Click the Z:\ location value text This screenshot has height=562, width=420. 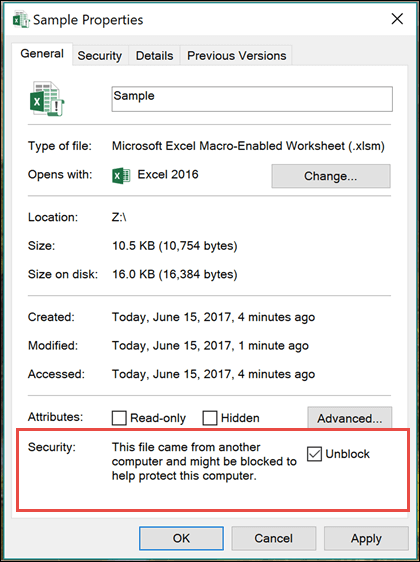coord(119,217)
